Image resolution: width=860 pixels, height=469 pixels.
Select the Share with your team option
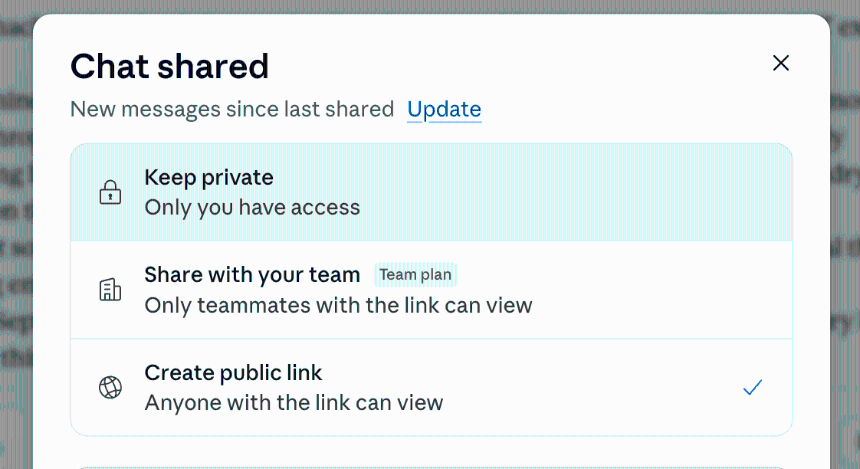431,290
